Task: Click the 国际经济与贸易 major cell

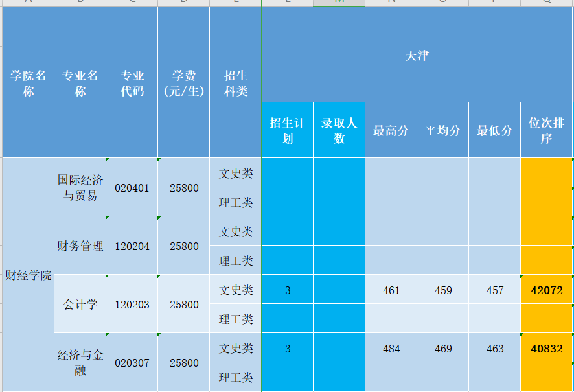Action: point(80,188)
